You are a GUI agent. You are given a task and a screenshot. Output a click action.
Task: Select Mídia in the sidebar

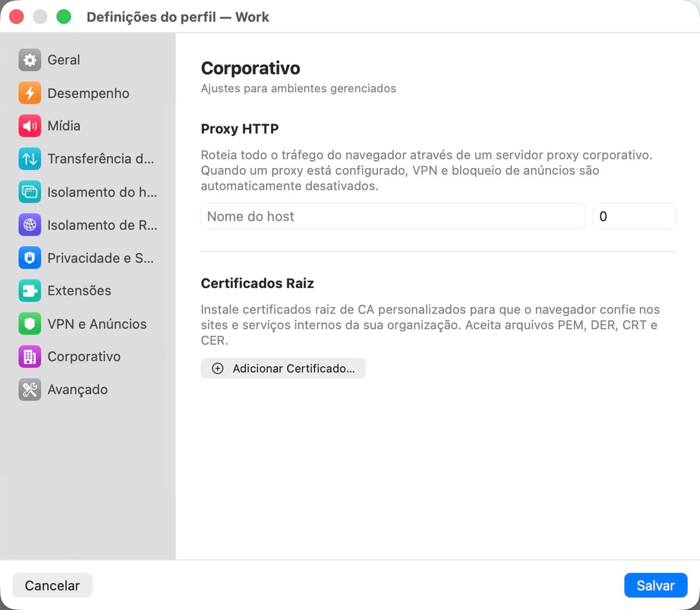click(88, 126)
